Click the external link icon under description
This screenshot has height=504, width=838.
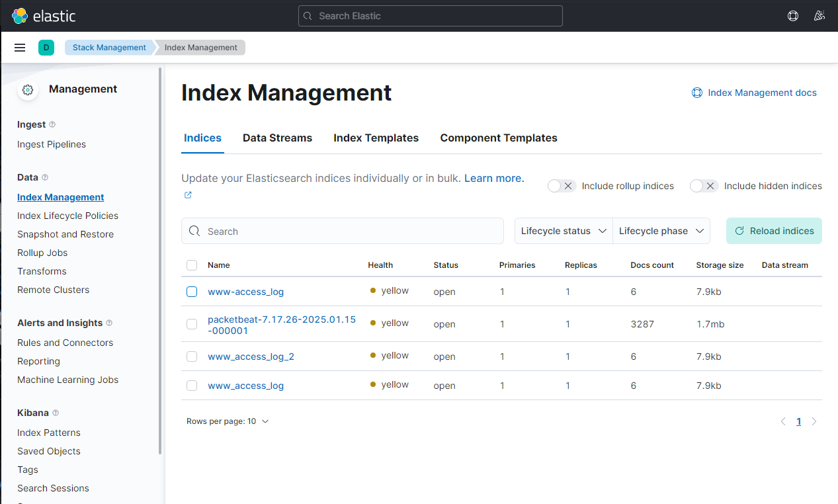click(x=188, y=195)
